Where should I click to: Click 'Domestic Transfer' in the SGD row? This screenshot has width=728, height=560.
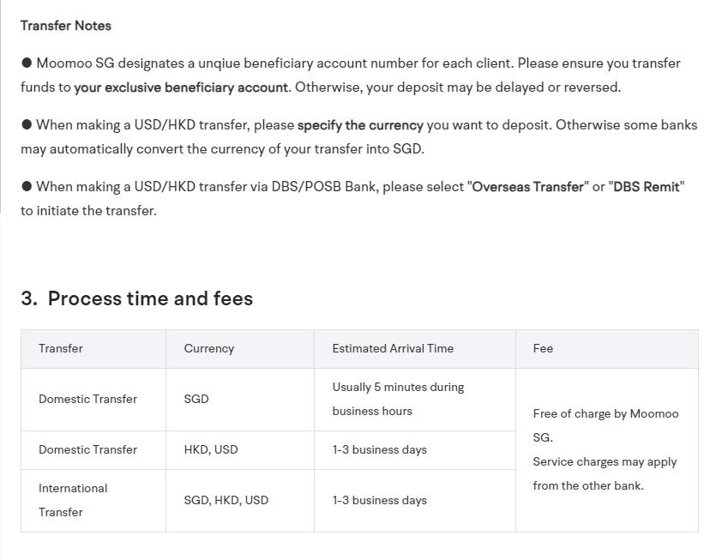[x=87, y=399]
